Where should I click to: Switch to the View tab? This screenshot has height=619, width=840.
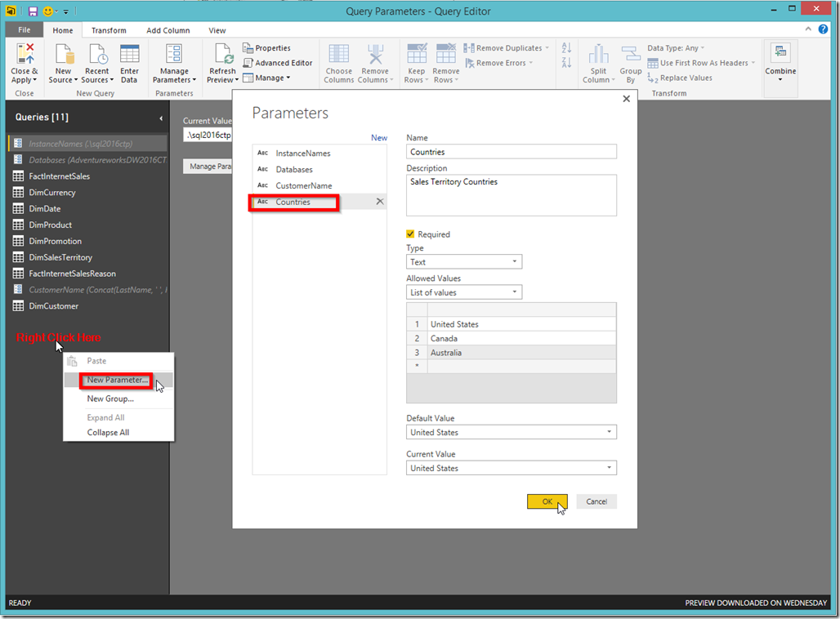tap(217, 30)
